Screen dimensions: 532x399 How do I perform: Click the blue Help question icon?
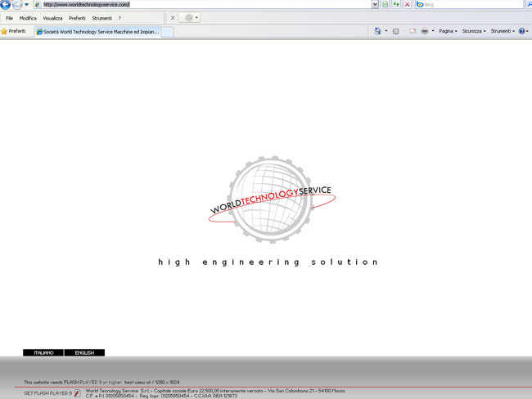522,31
